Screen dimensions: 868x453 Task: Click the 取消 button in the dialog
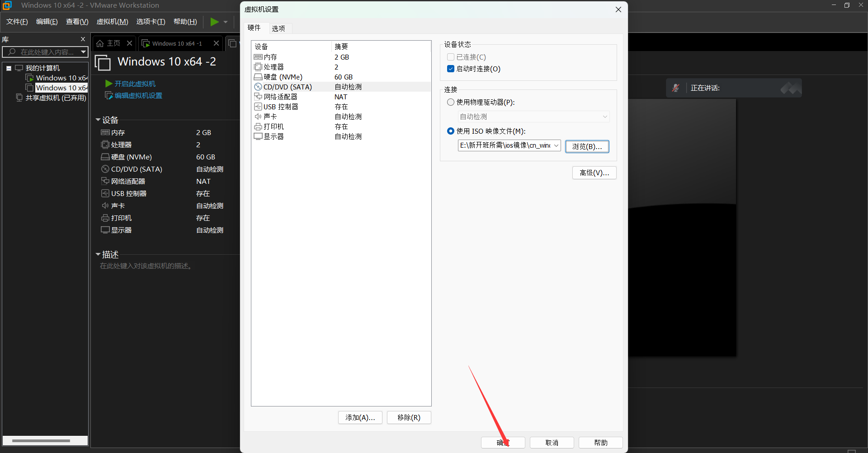tap(552, 443)
